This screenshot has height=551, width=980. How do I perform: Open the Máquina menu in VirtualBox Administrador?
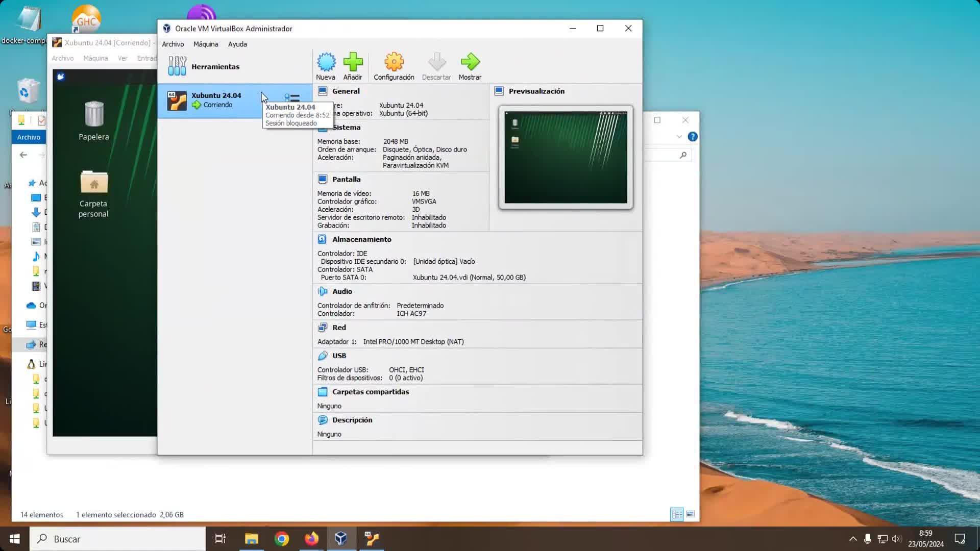pyautogui.click(x=206, y=44)
